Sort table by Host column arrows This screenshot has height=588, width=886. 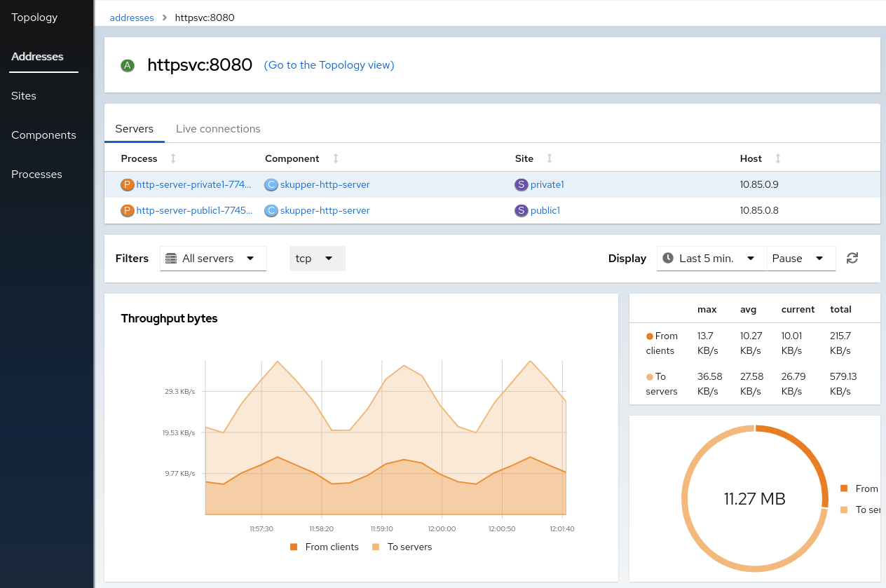click(x=778, y=158)
